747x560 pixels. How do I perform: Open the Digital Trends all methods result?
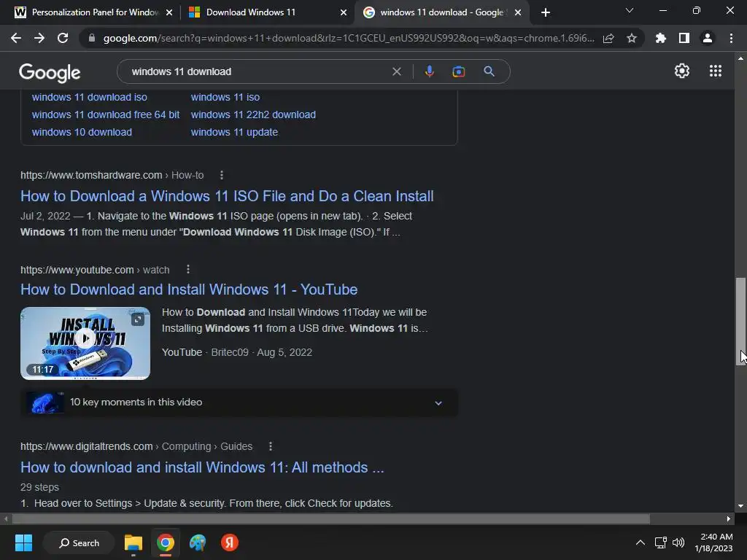point(202,467)
